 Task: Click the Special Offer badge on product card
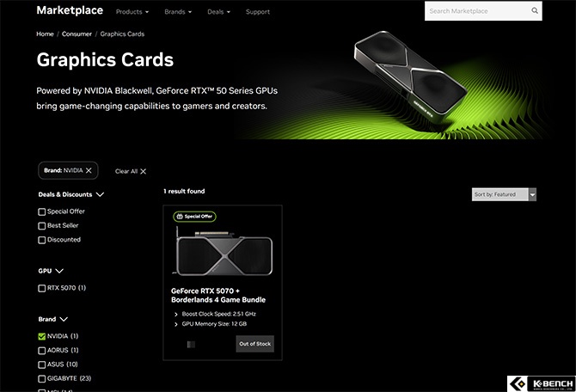coord(194,217)
